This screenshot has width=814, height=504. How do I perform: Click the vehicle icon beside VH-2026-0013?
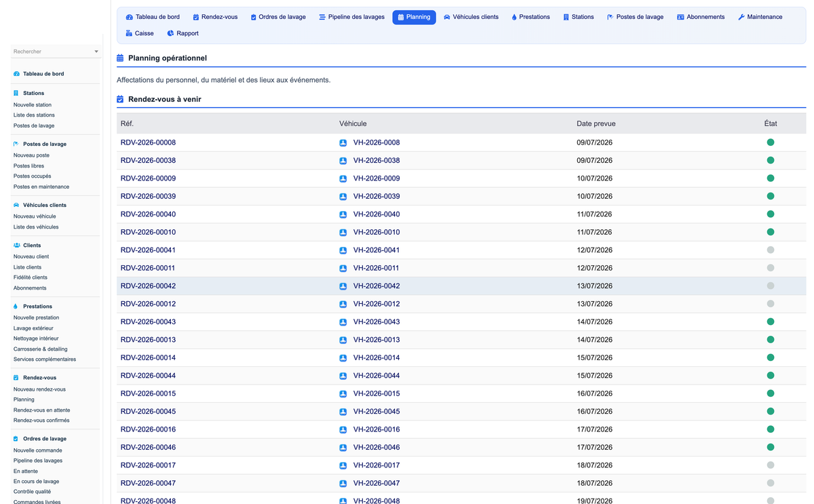(x=343, y=340)
